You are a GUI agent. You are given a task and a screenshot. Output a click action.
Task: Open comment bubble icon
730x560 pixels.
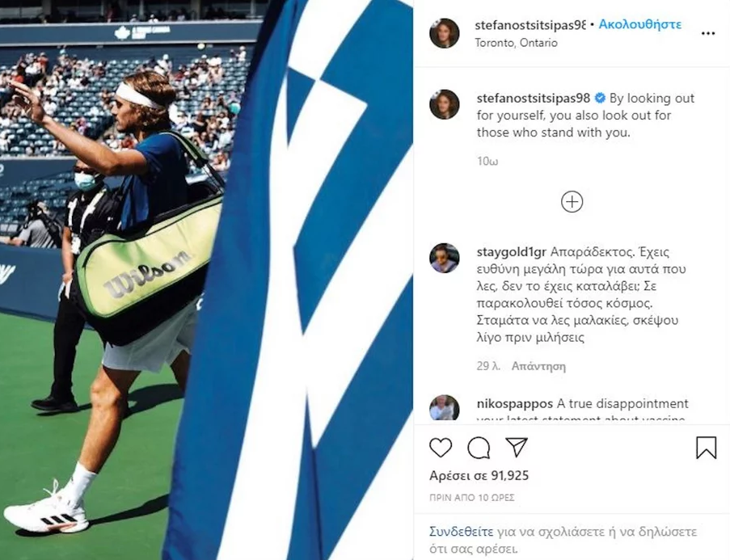pyautogui.click(x=479, y=448)
